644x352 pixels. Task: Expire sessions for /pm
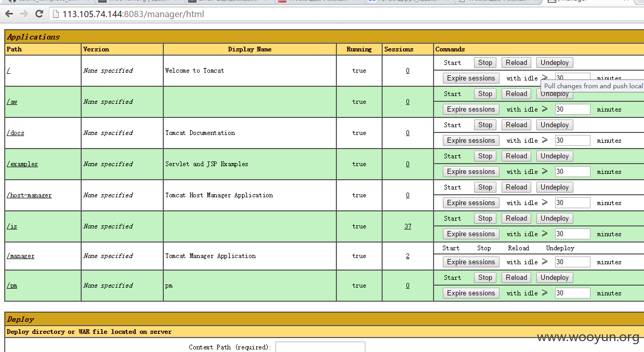point(471,293)
